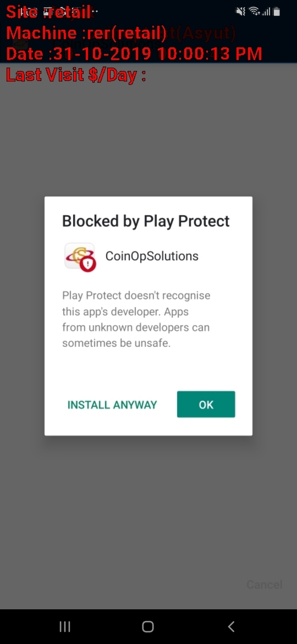Screen dimensions: 297x644
Task: Select the dimmed Cancel text
Action: pyautogui.click(x=264, y=585)
